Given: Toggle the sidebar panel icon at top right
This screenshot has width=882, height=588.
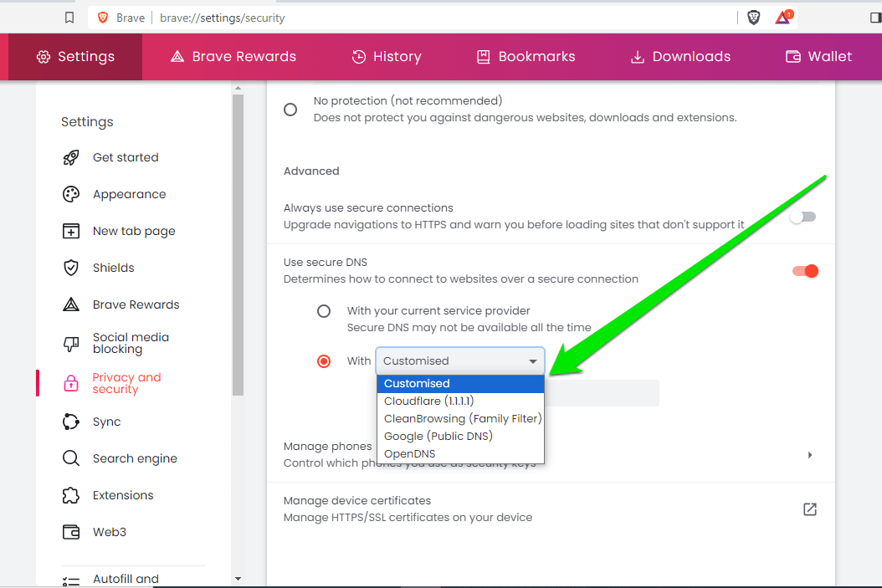Looking at the screenshot, I should point(876,18).
